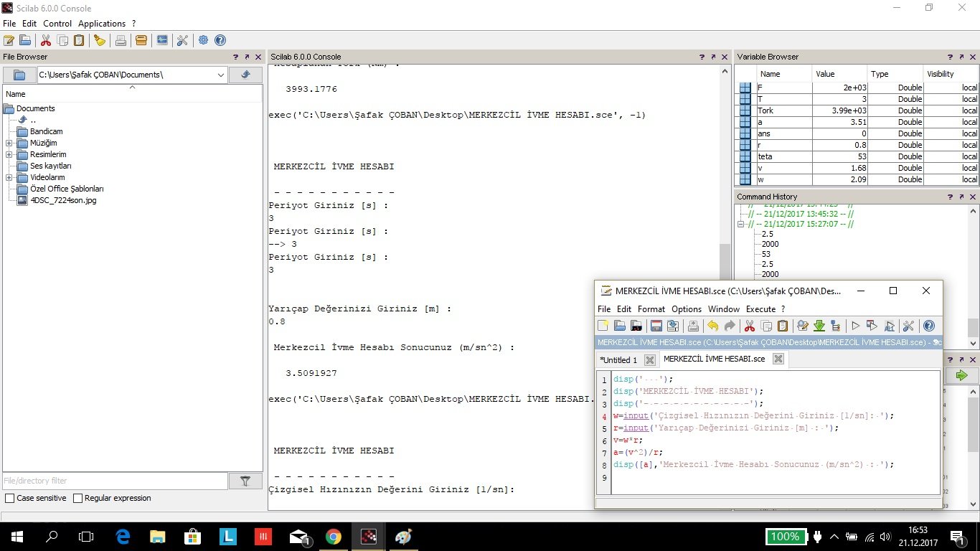Open the directory path dropdown in File Browser
The height and width of the screenshot is (551, 980).
point(221,75)
